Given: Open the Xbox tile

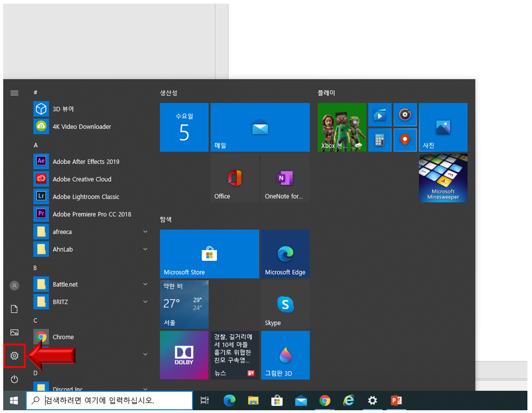Looking at the screenshot, I should (x=342, y=127).
